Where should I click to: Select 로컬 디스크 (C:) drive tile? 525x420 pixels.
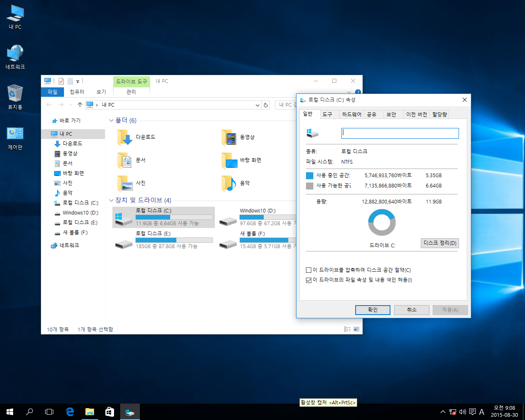point(164,217)
